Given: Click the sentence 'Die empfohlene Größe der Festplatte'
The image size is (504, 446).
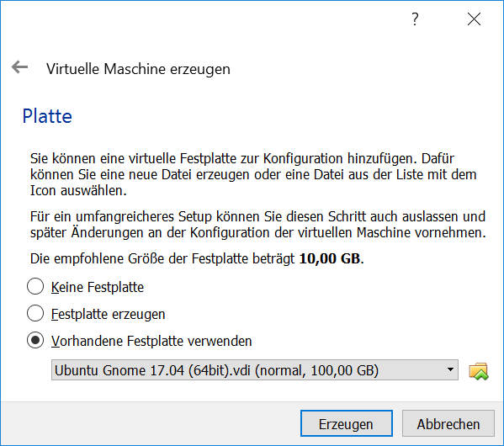Looking at the screenshot, I should [197, 258].
